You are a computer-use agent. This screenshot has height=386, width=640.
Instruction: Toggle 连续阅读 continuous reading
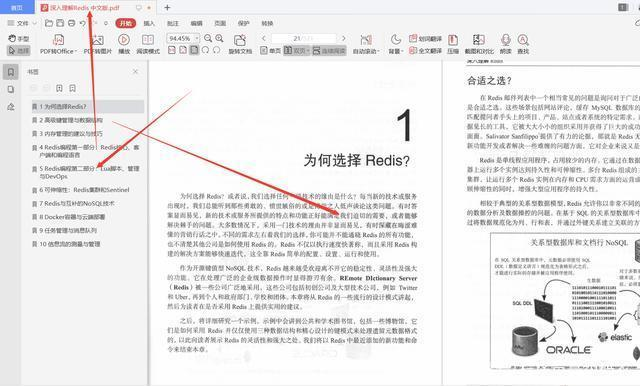point(329,51)
